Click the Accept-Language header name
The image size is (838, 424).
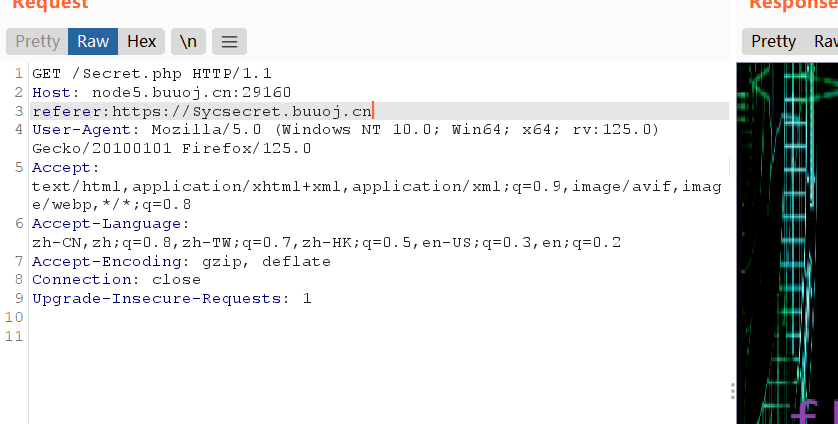pyautogui.click(x=107, y=223)
